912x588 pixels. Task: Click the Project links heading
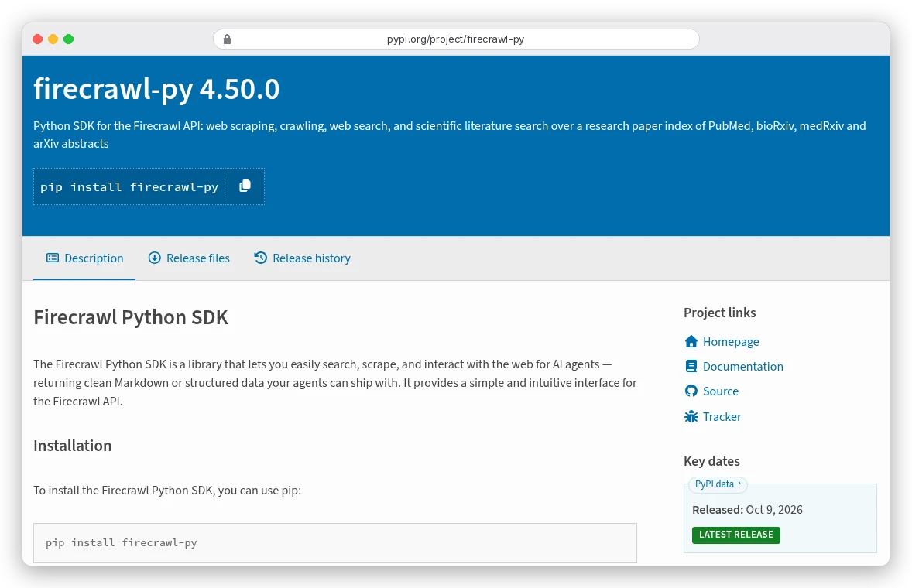pyautogui.click(x=720, y=313)
